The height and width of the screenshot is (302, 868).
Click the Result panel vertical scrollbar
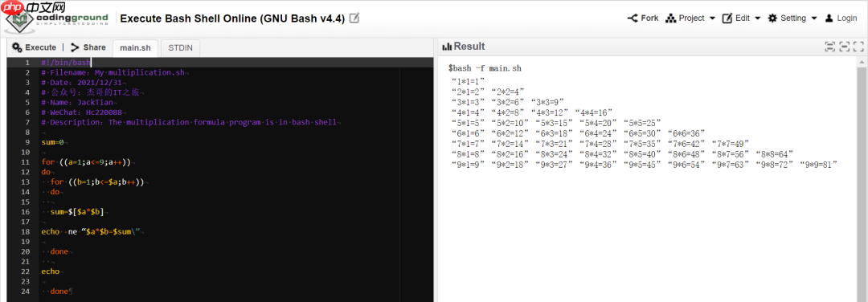[862, 182]
